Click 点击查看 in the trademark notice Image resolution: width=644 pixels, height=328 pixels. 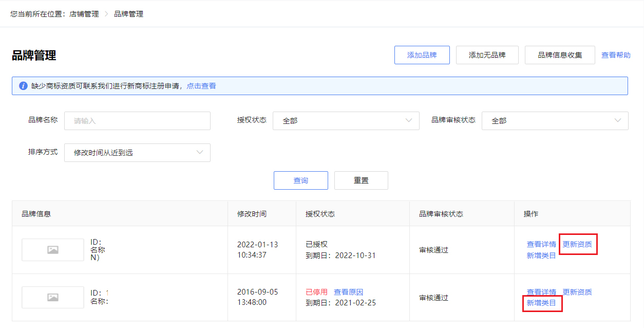pyautogui.click(x=202, y=86)
